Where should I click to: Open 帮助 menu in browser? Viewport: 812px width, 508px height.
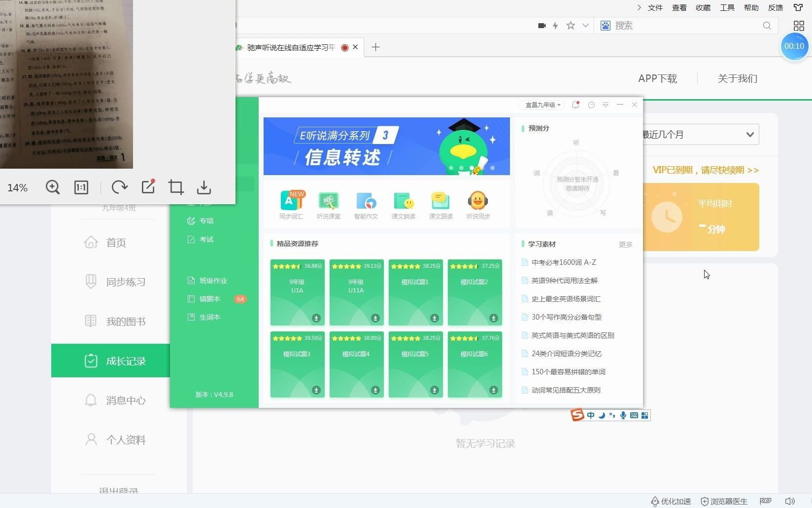[x=751, y=7]
